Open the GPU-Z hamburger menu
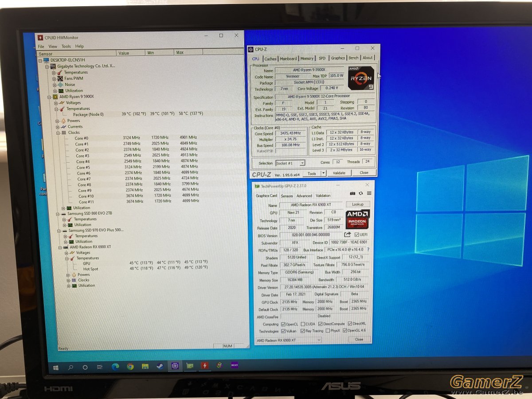The height and width of the screenshot is (399, 532). 369,194
